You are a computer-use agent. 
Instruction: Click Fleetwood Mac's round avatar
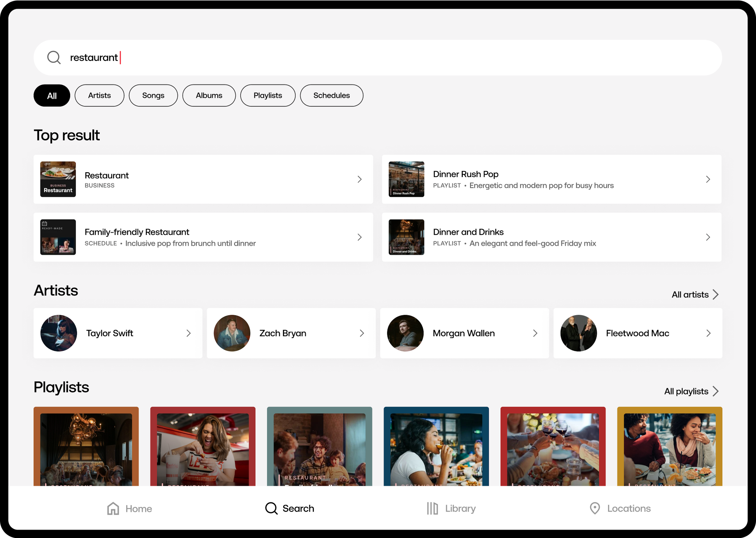(x=578, y=333)
